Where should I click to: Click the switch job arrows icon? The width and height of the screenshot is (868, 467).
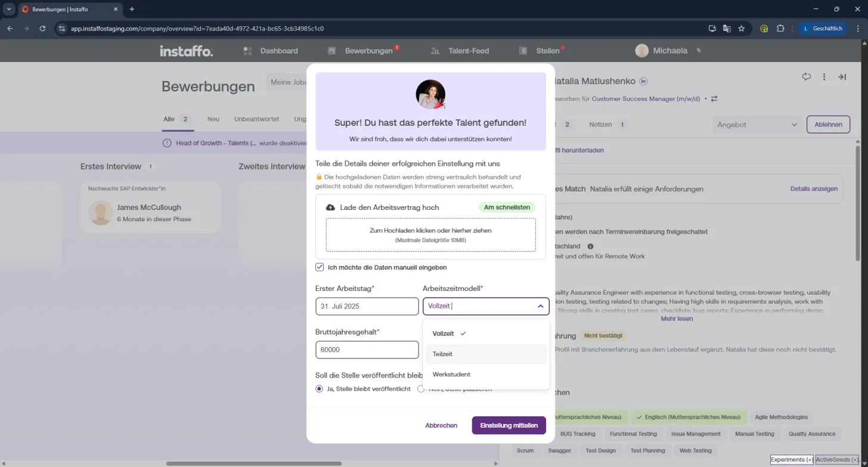tap(714, 99)
